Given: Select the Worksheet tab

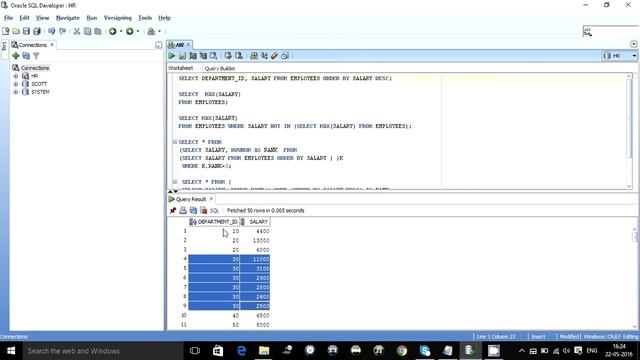Looking at the screenshot, I should point(180,68).
